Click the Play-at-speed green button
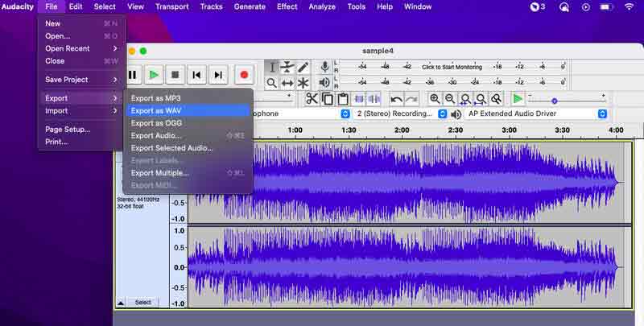644x326 pixels. click(518, 99)
